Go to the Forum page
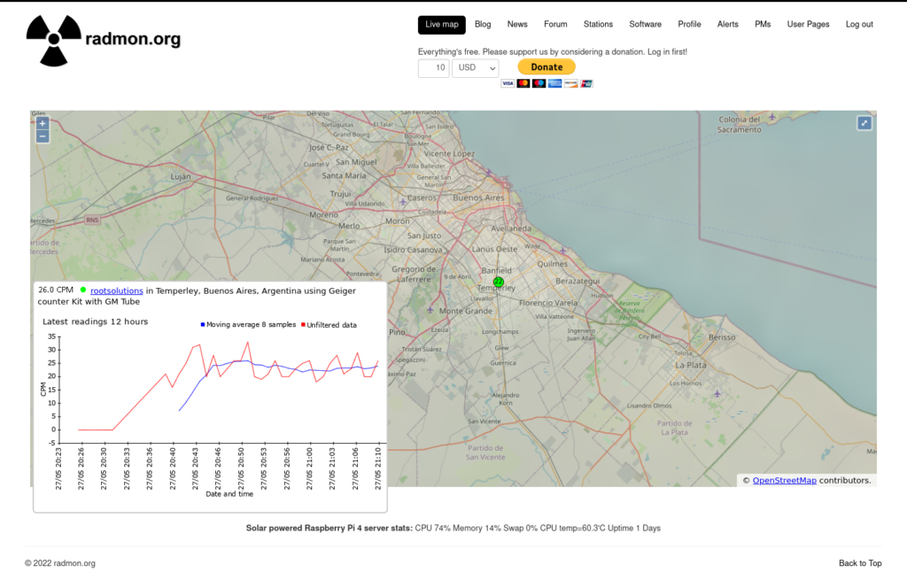Screen dimensions: 907x588 pyautogui.click(x=555, y=25)
